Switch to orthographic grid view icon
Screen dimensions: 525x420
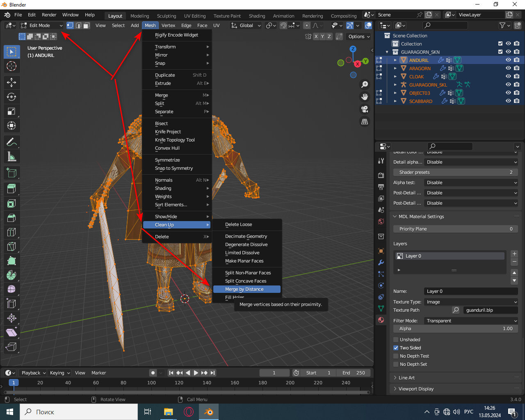click(364, 122)
